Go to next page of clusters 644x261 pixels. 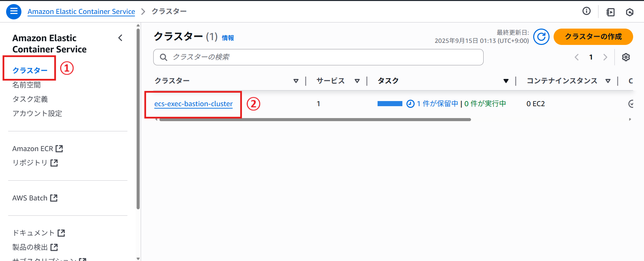coord(605,57)
